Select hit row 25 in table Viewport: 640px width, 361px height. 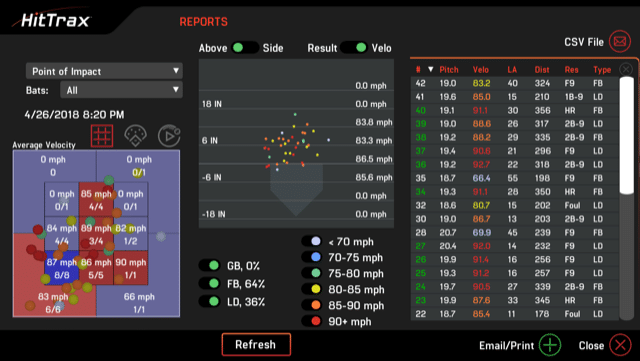click(x=514, y=273)
